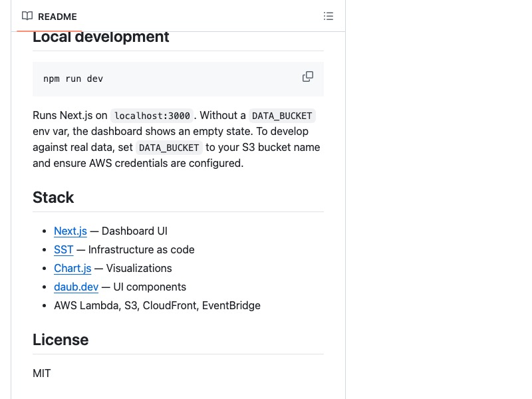Viewport: 532px width, 399px height.
Task: Open the SST link
Action: click(x=63, y=249)
